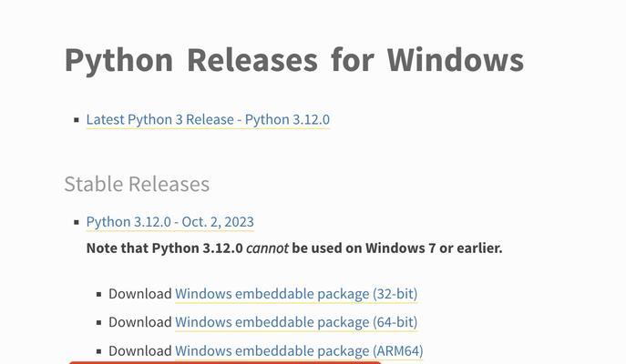Open the Latest Python 3 Release link

(x=208, y=119)
